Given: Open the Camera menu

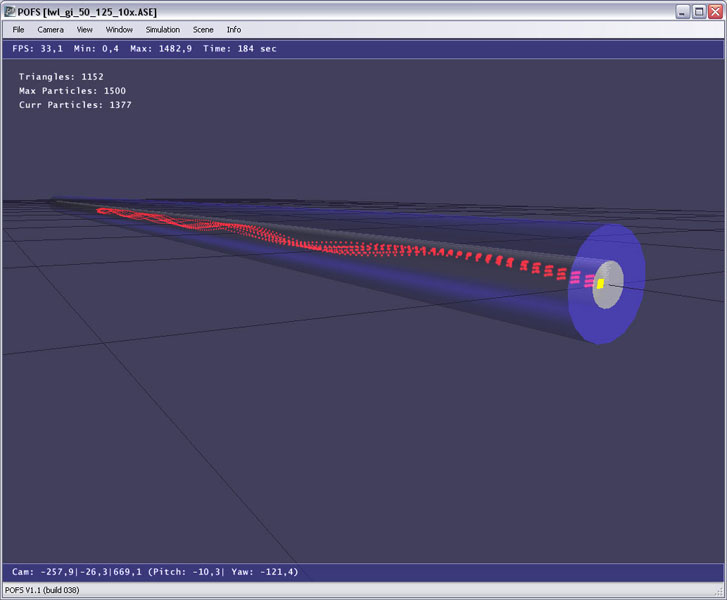Looking at the screenshot, I should coord(50,30).
